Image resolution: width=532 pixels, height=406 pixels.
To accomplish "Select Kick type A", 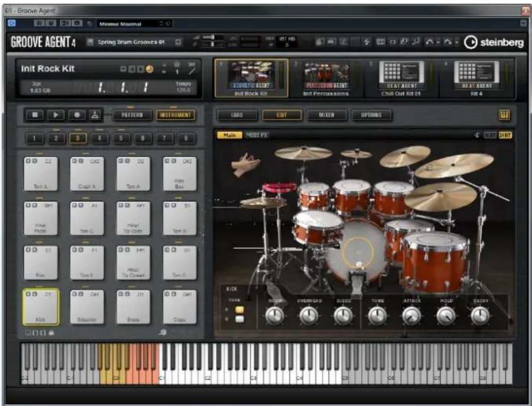I will click(x=240, y=310).
